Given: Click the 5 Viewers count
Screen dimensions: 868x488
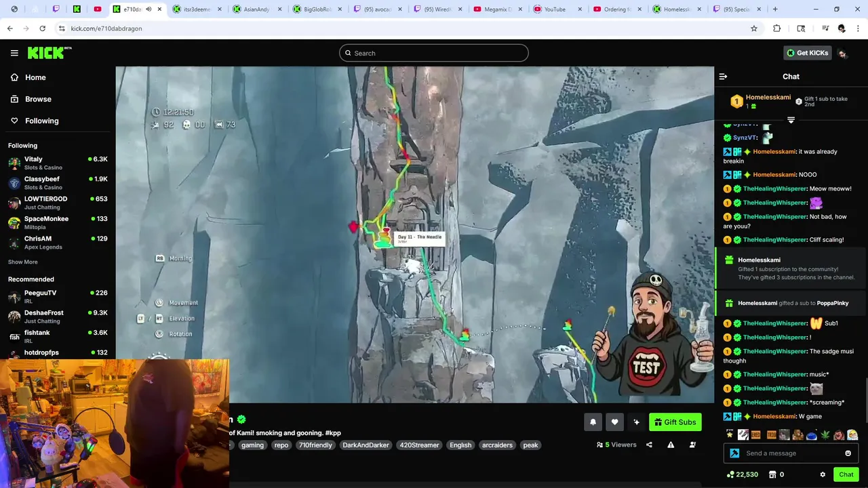Looking at the screenshot, I should tap(616, 445).
